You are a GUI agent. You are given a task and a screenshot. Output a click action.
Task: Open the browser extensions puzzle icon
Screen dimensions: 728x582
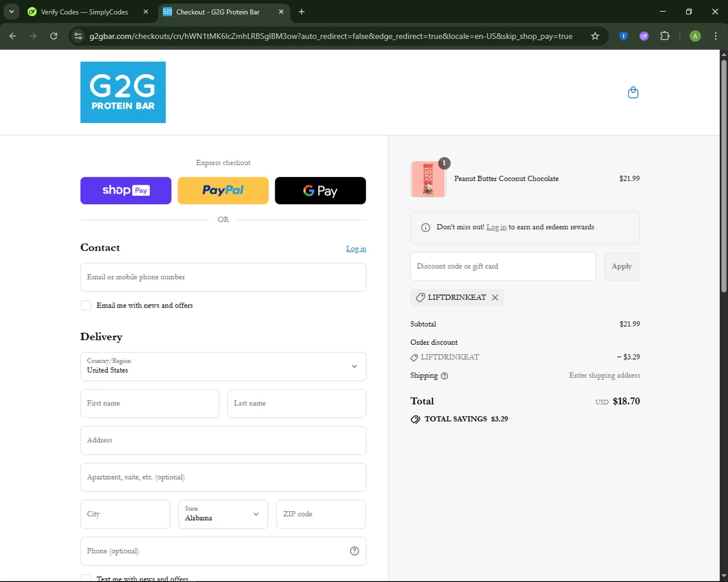click(x=664, y=36)
